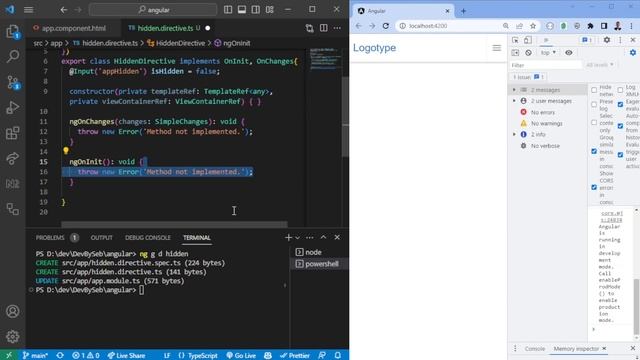This screenshot has height=360, width=640.
Task: Open the Run and Debug view
Action: tap(13, 107)
